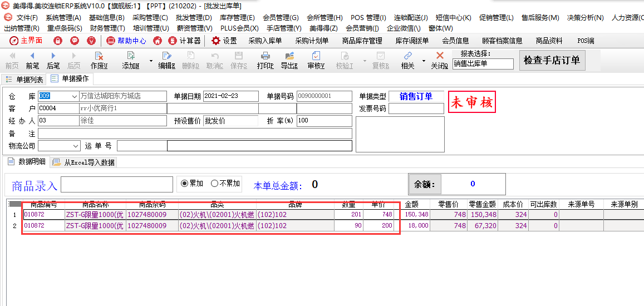Open 采购计划单 shortcut
The image size is (644, 306).
312,41
